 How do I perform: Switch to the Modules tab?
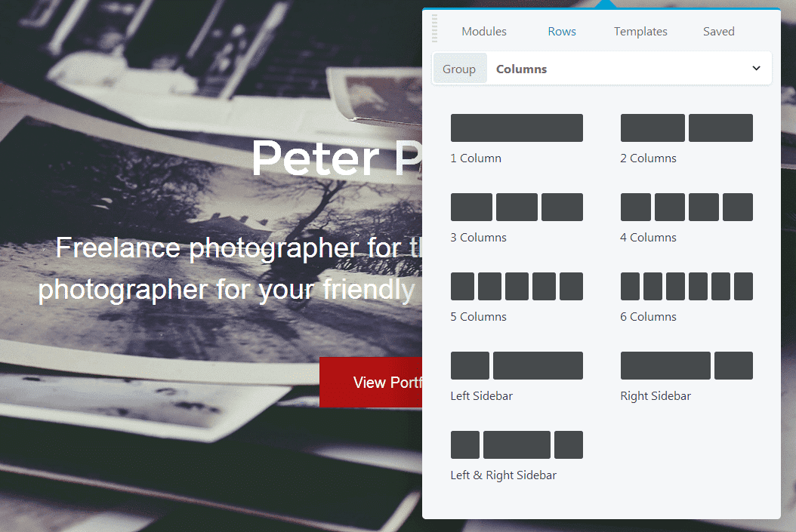point(484,32)
